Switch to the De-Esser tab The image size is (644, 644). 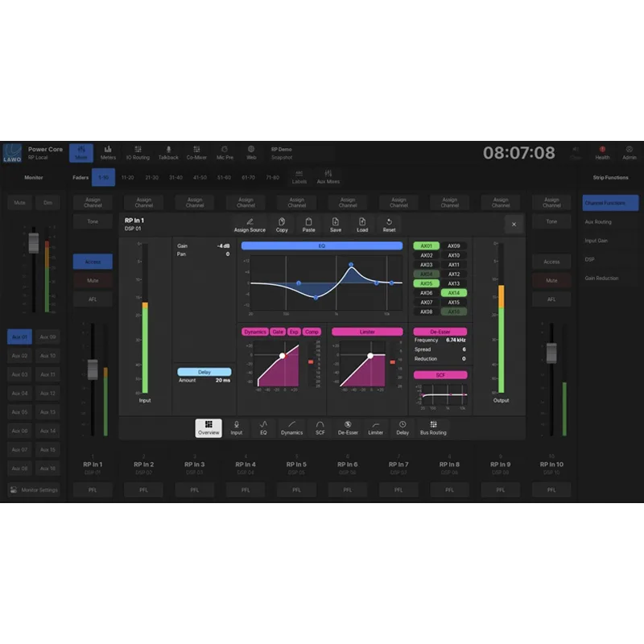click(347, 427)
